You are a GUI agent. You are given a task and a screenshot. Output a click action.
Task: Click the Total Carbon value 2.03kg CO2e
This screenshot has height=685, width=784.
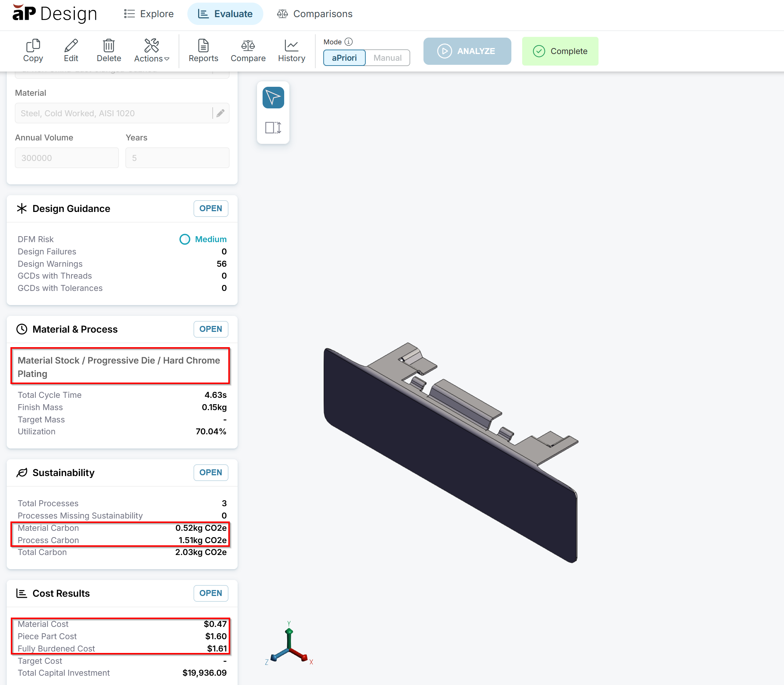[201, 552]
